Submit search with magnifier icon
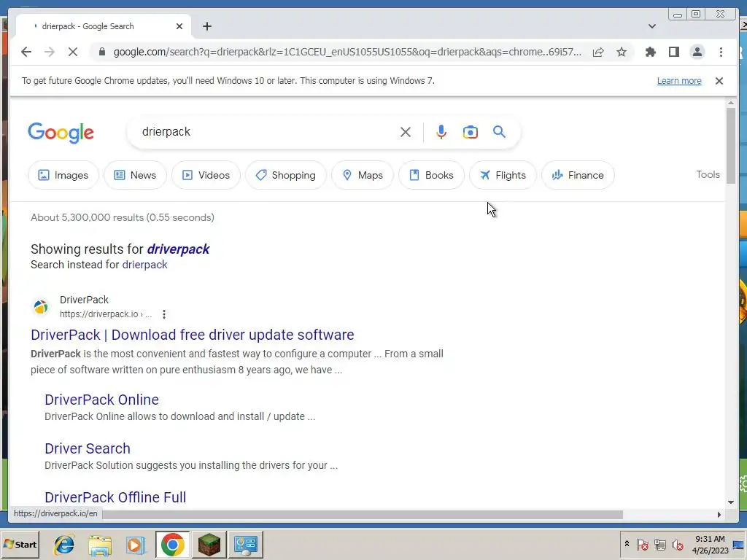 coord(499,132)
